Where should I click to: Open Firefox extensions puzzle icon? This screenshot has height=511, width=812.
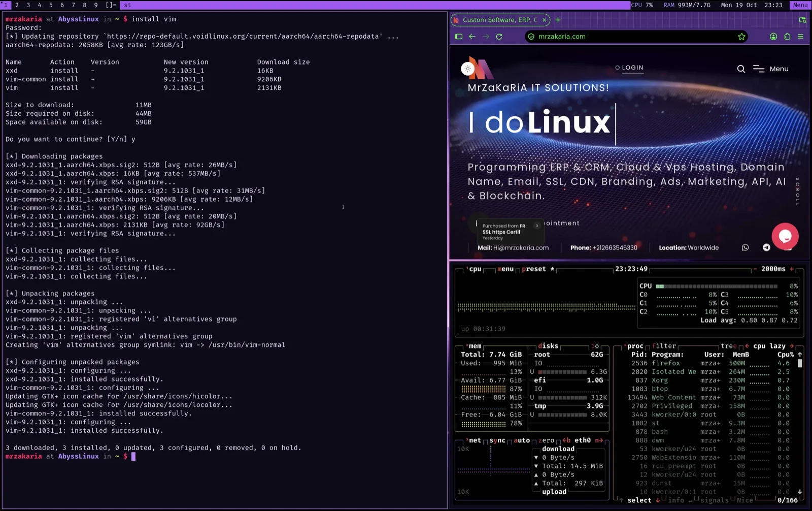click(787, 37)
